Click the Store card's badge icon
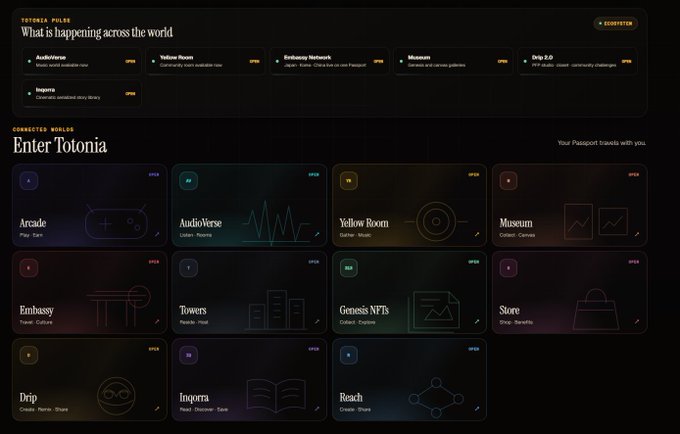This screenshot has width=680, height=434. [509, 268]
